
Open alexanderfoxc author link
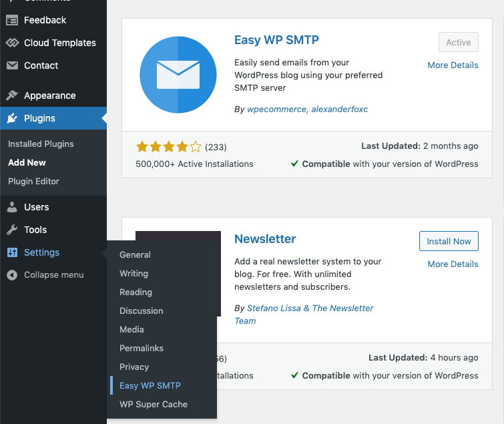(339, 110)
